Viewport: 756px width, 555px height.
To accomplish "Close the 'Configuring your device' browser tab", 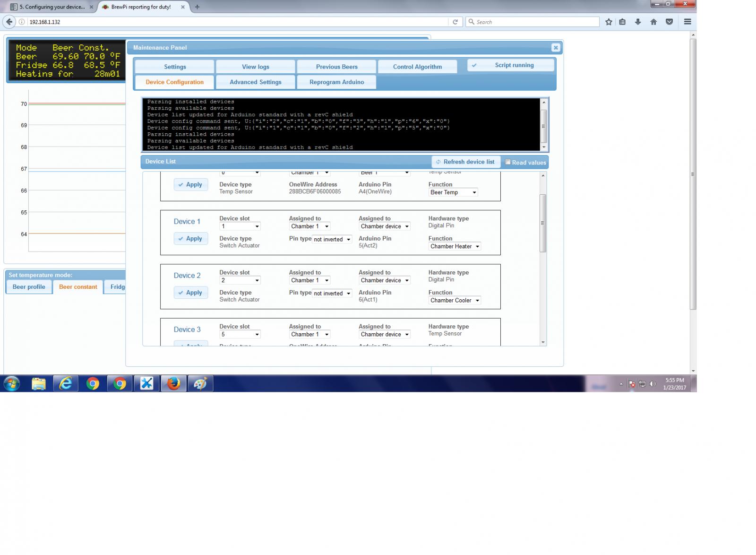I will (x=92, y=7).
